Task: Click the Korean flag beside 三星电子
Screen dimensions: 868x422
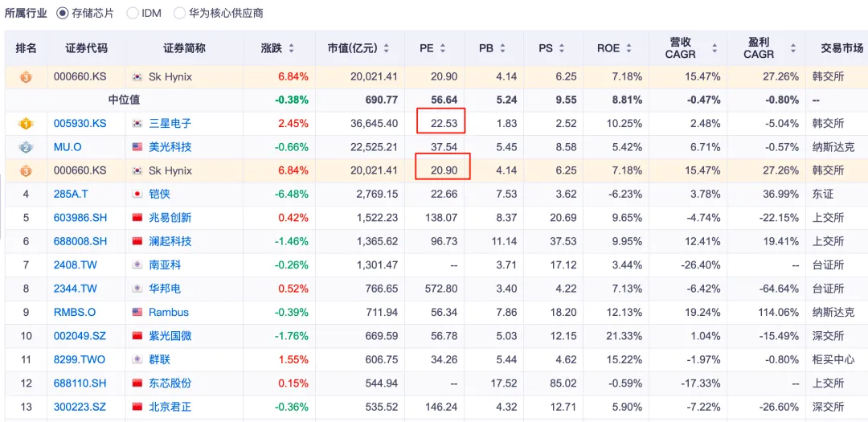Action: [137, 124]
